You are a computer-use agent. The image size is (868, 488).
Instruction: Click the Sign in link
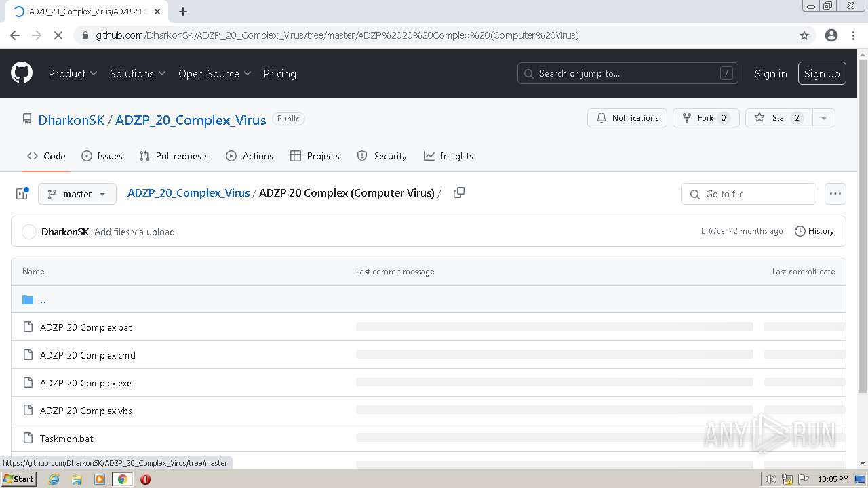pos(771,73)
